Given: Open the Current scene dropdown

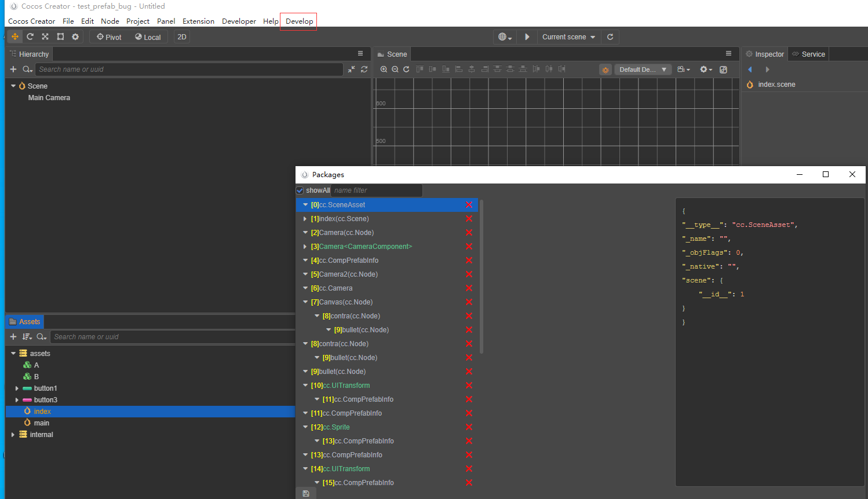Looking at the screenshot, I should tap(568, 37).
